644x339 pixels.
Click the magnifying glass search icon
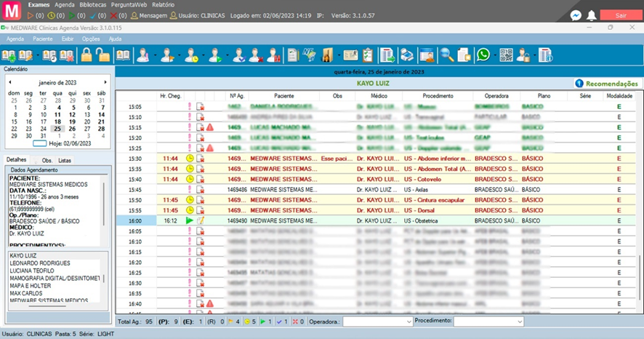(447, 55)
